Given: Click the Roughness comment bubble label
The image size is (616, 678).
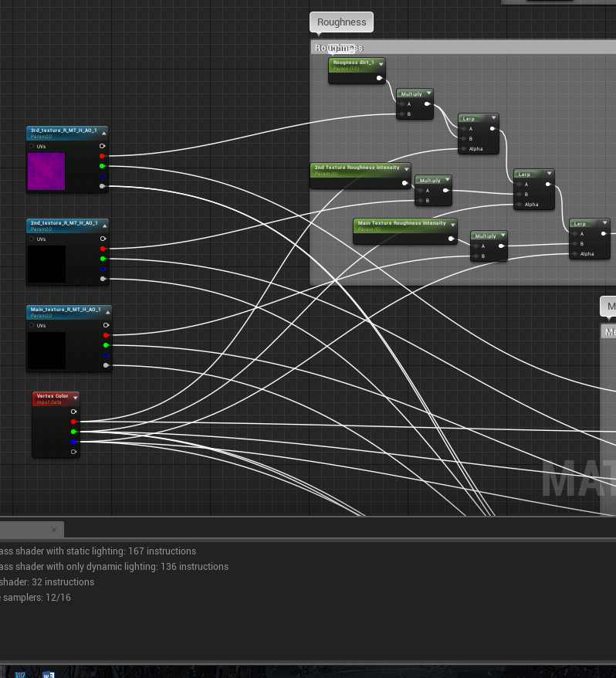Looking at the screenshot, I should tap(341, 22).
